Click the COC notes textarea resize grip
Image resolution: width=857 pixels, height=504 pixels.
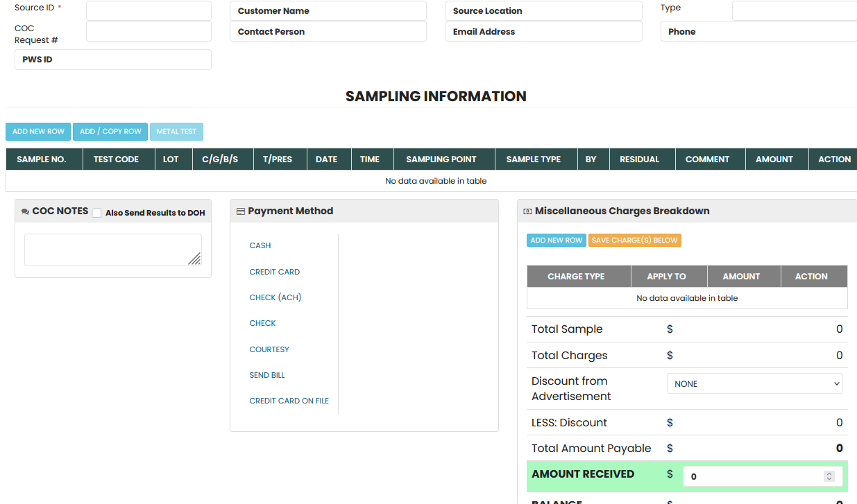click(x=194, y=259)
